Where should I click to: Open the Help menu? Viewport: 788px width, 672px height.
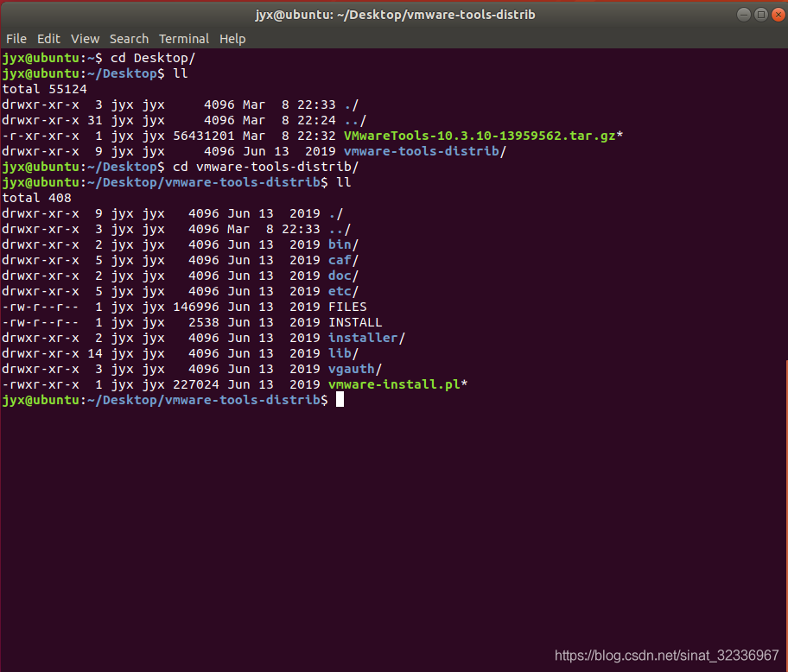[232, 39]
